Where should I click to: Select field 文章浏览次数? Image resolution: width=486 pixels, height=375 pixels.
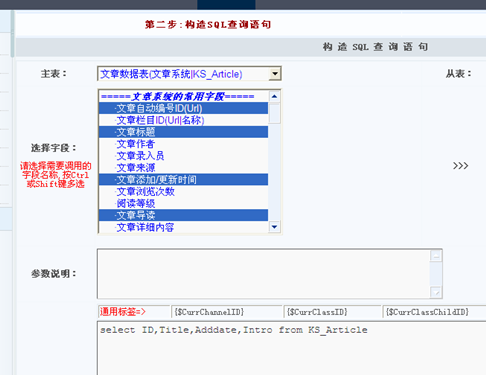[x=183, y=192]
